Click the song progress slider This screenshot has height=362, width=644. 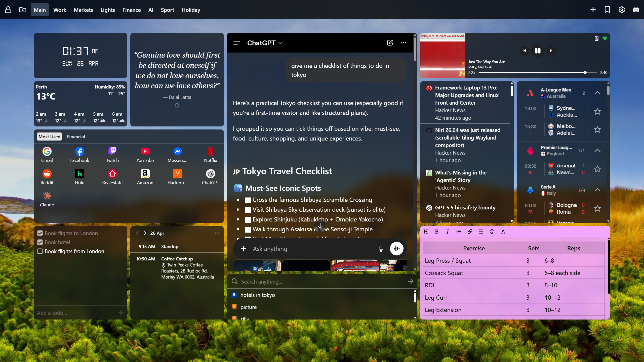[538, 72]
